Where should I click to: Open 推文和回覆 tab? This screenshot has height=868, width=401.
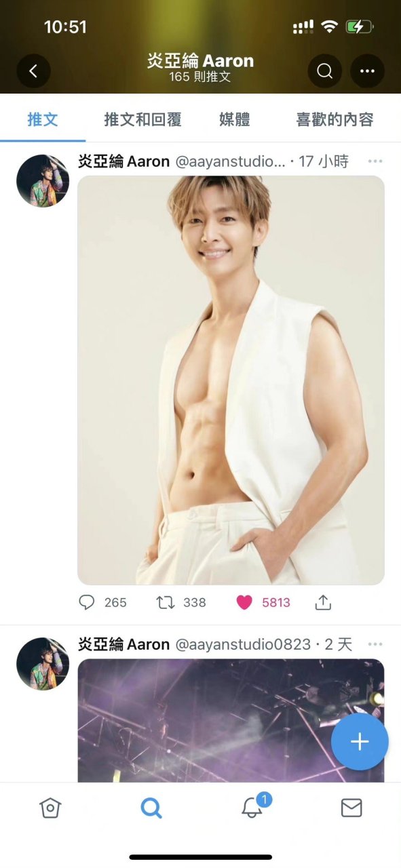click(x=143, y=119)
